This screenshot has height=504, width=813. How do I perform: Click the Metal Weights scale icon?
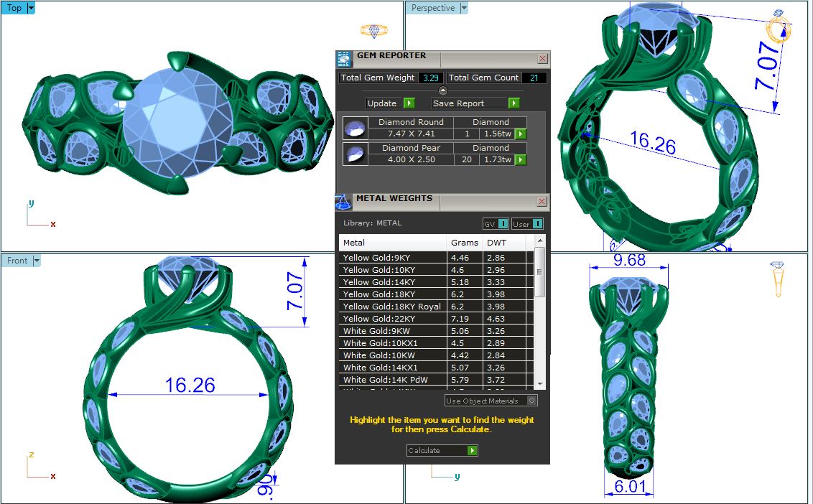(344, 202)
